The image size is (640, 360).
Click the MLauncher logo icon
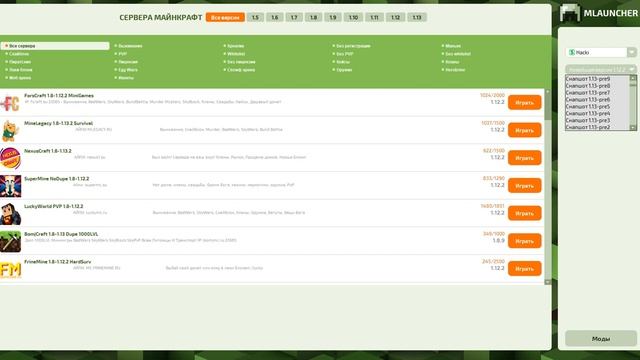coord(570,13)
